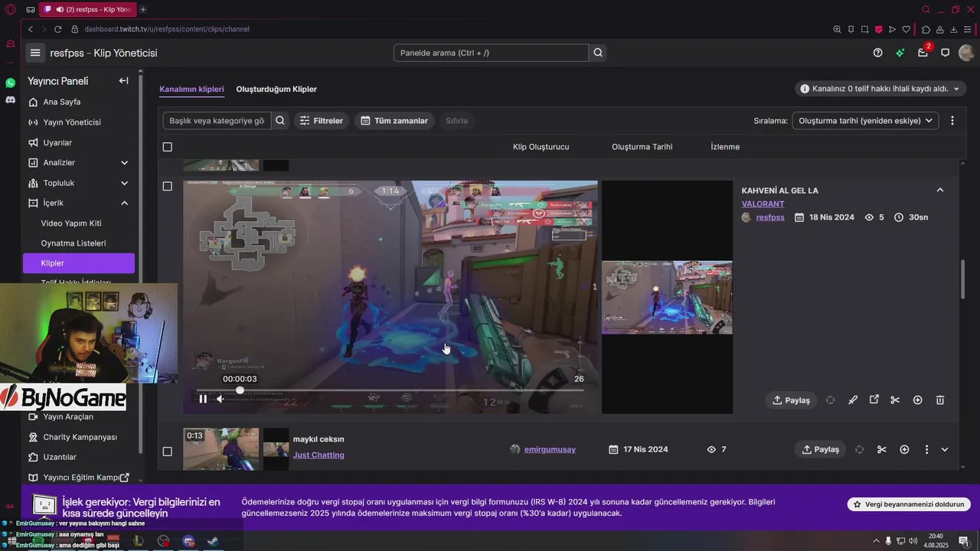
Task: Click Paylaş on maykıl ceksın row
Action: (820, 449)
